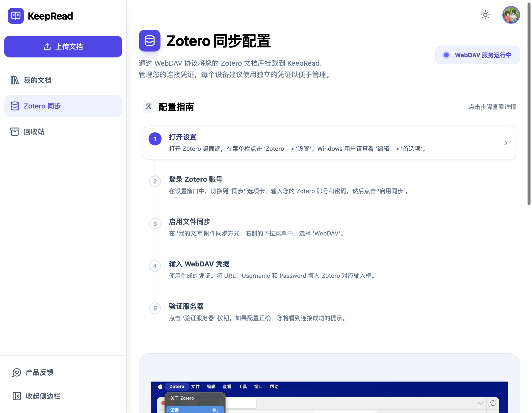Click the 上传文档 upload button
The height and width of the screenshot is (413, 532).
[x=63, y=46]
